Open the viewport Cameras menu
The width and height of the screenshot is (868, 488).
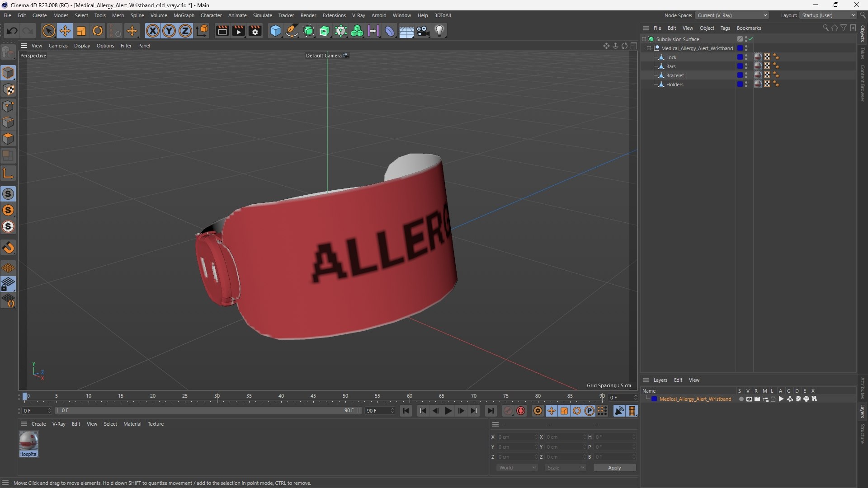coord(58,46)
